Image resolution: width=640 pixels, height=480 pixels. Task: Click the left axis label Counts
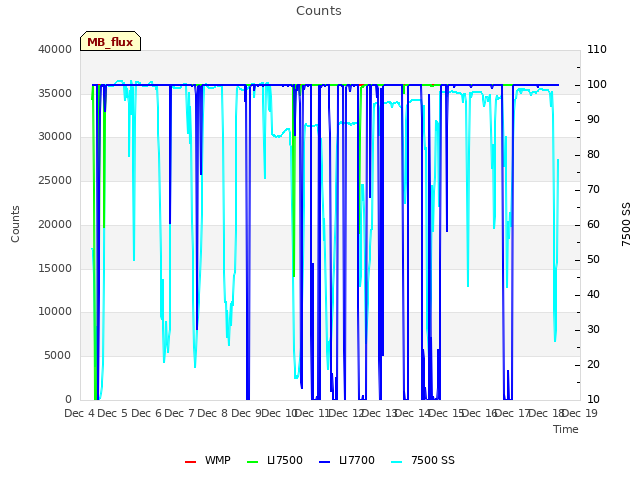click(x=16, y=224)
